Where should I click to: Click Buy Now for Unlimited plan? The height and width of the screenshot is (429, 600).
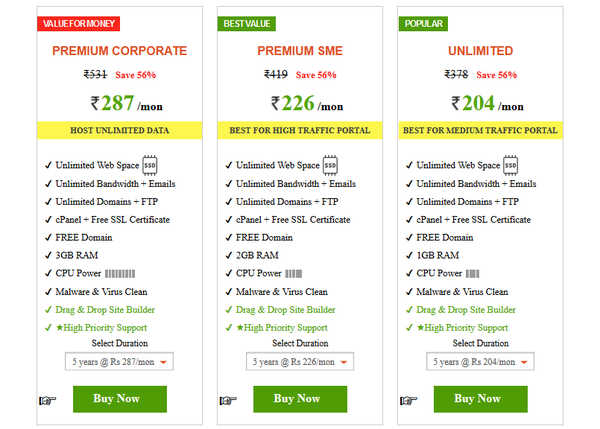481,399
